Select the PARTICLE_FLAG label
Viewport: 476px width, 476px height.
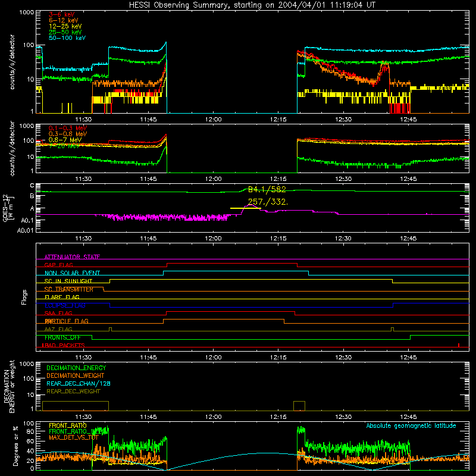(67, 321)
